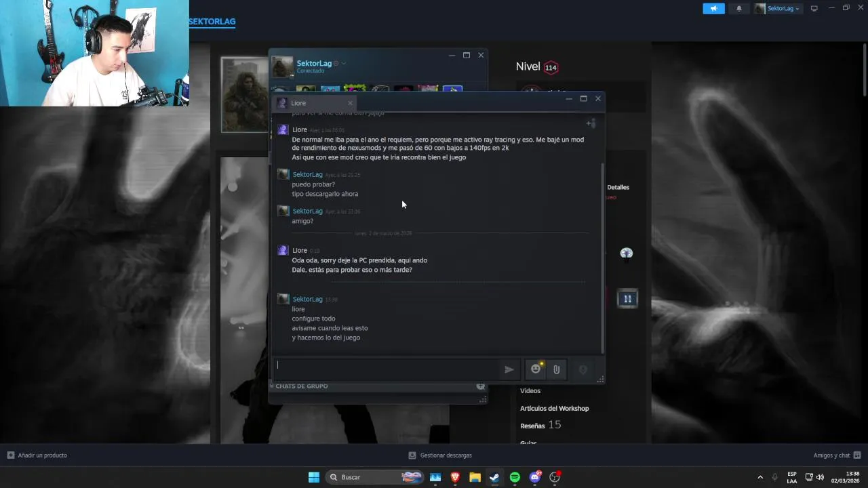Click the rightmost friend avatar in friends list row
Image resolution: width=868 pixels, height=488 pixels.
tap(452, 89)
